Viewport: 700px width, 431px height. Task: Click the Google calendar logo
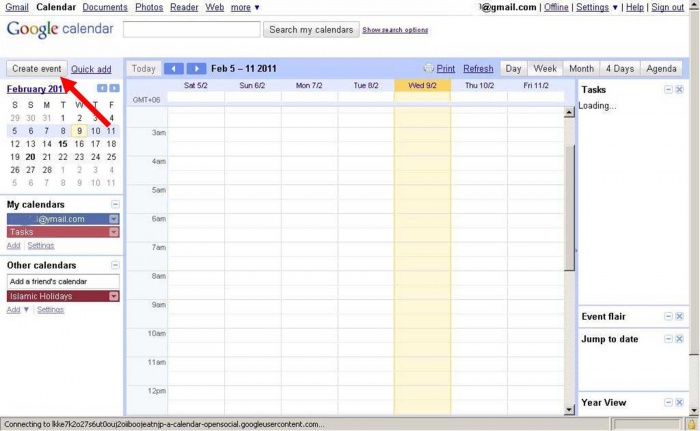[x=60, y=29]
